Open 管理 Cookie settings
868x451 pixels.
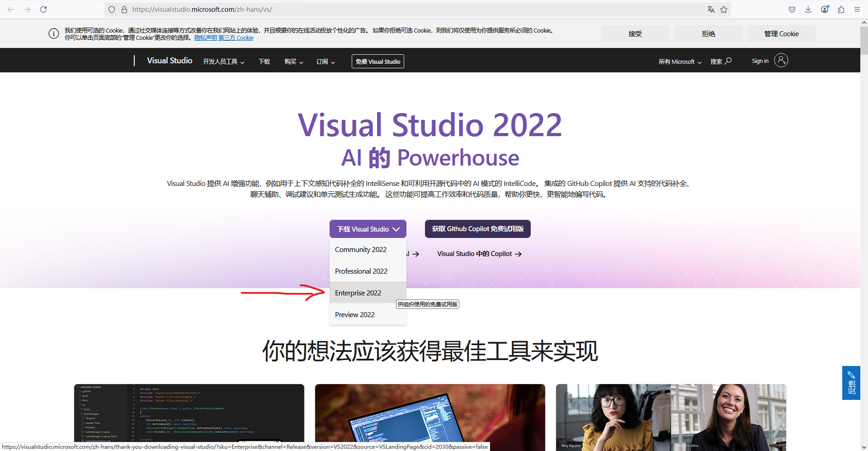click(782, 33)
